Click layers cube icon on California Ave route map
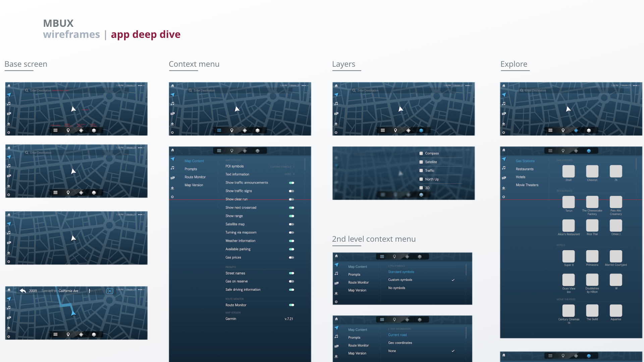Screen dimensions: 644x362 94,335
